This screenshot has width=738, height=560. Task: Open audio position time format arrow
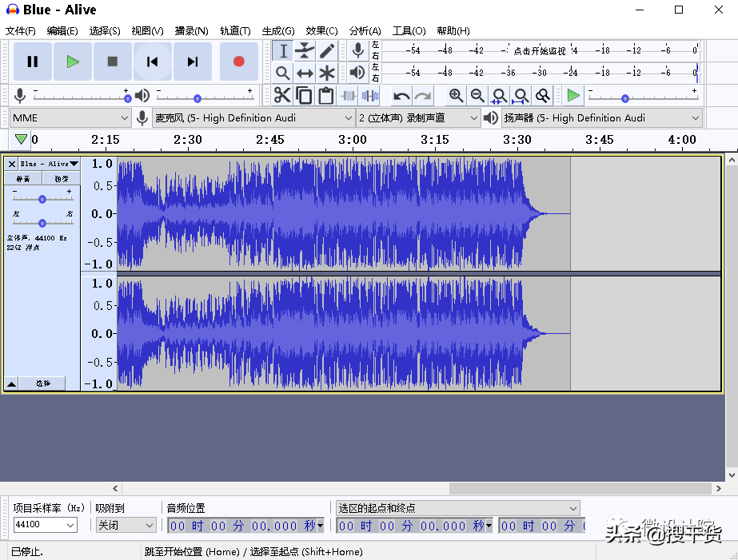click(x=321, y=525)
